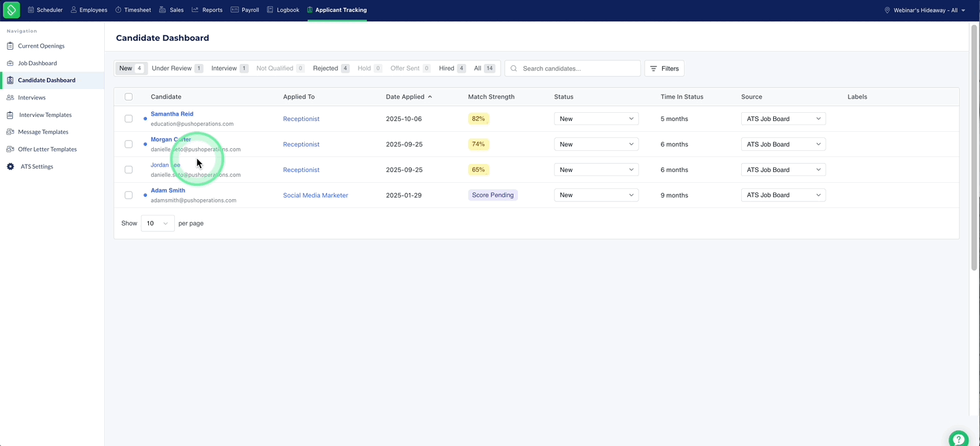Click the Interviews people icon in sidebar
This screenshot has width=980, height=446.
point(10,98)
